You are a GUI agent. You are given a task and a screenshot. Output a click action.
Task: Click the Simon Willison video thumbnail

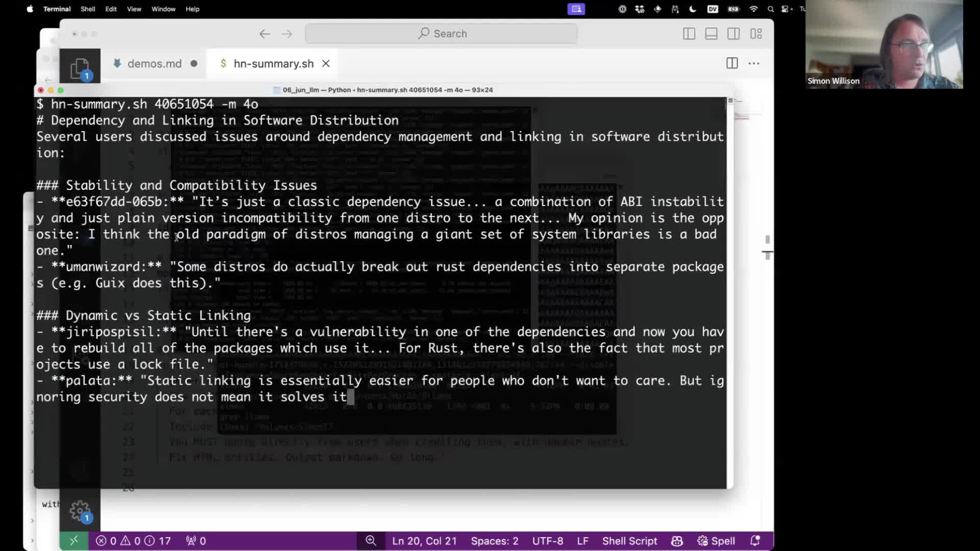(x=884, y=44)
